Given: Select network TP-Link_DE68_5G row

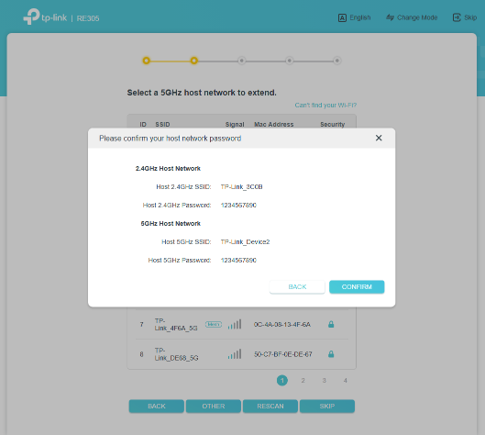Looking at the screenshot, I should click(242, 354).
